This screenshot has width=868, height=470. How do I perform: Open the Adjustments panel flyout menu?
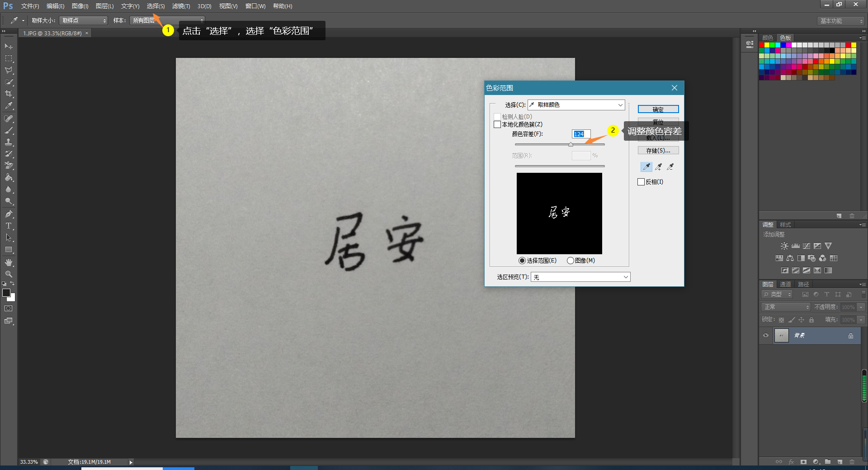[x=862, y=225]
